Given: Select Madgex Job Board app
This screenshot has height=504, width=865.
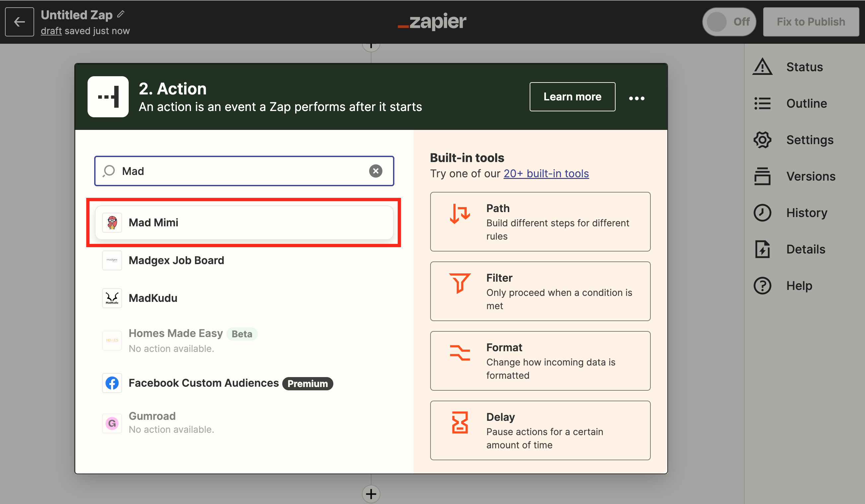Looking at the screenshot, I should pyautogui.click(x=244, y=260).
